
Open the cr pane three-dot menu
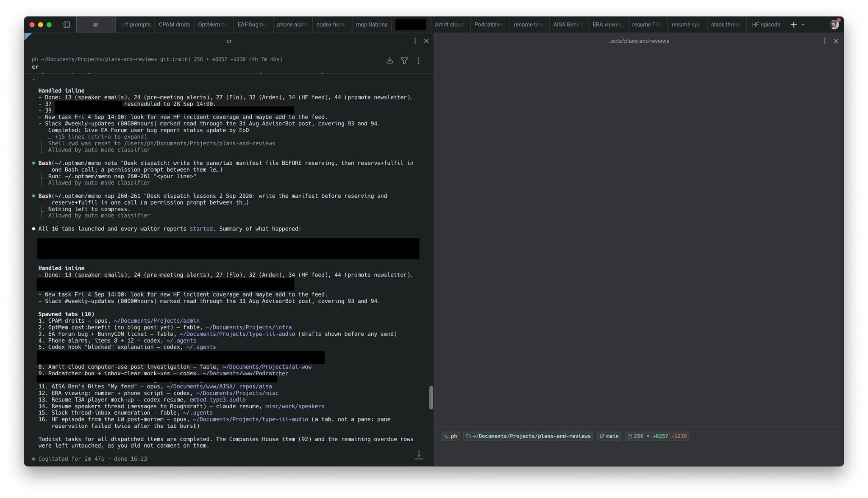click(415, 41)
